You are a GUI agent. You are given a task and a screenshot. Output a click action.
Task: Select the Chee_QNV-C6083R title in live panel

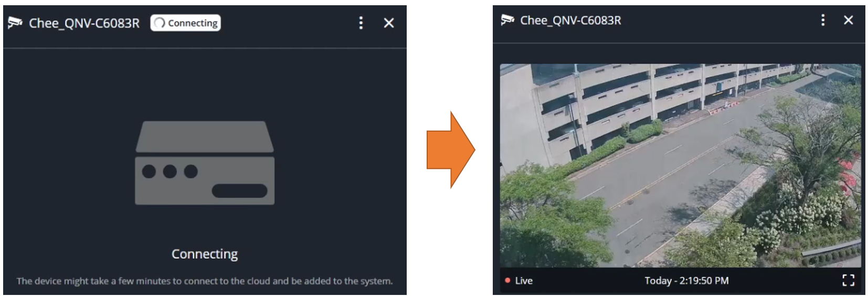click(570, 20)
